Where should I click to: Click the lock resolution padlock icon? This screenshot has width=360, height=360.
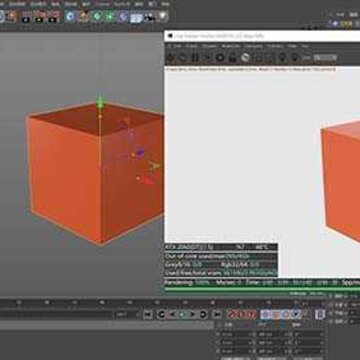coord(233,58)
